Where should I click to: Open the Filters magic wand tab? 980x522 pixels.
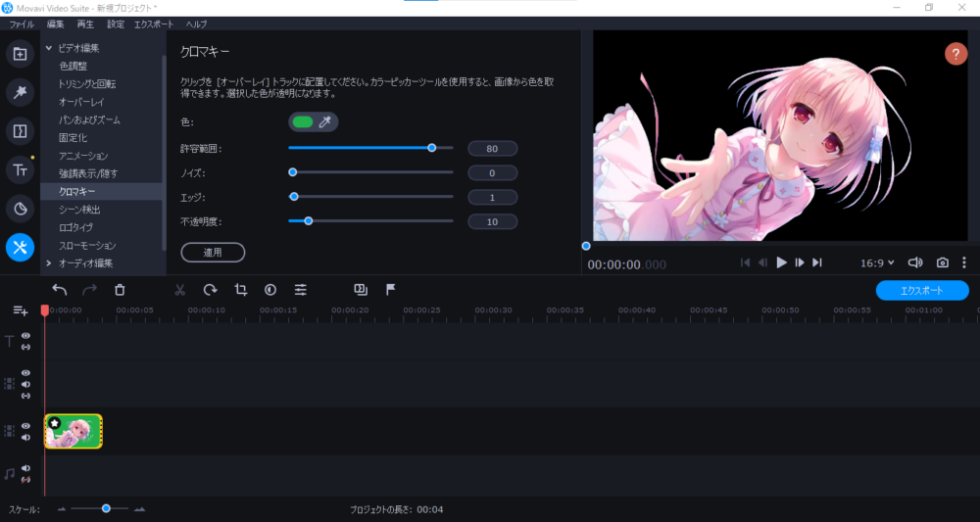20,92
